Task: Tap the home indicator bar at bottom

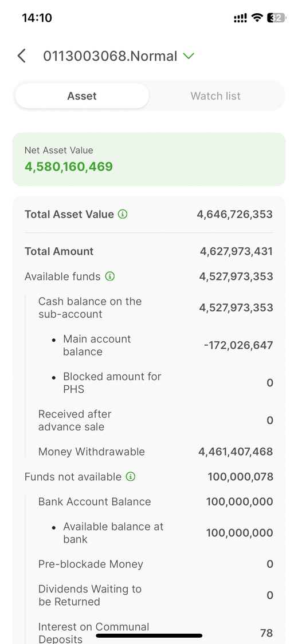Action: (149, 635)
